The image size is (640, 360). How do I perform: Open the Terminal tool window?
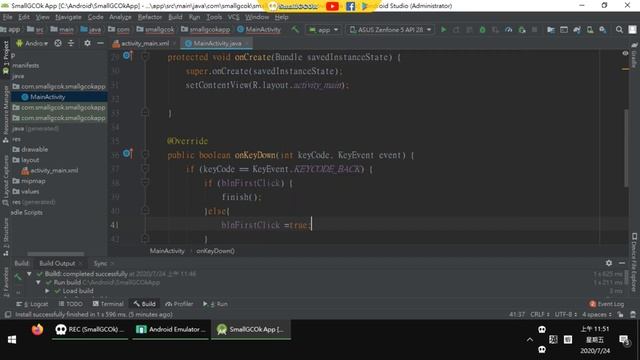108,304
